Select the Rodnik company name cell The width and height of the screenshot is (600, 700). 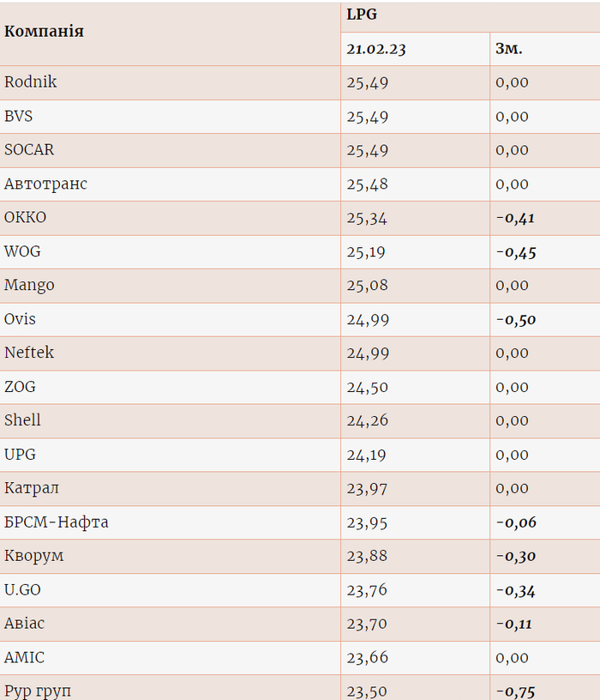point(31,82)
